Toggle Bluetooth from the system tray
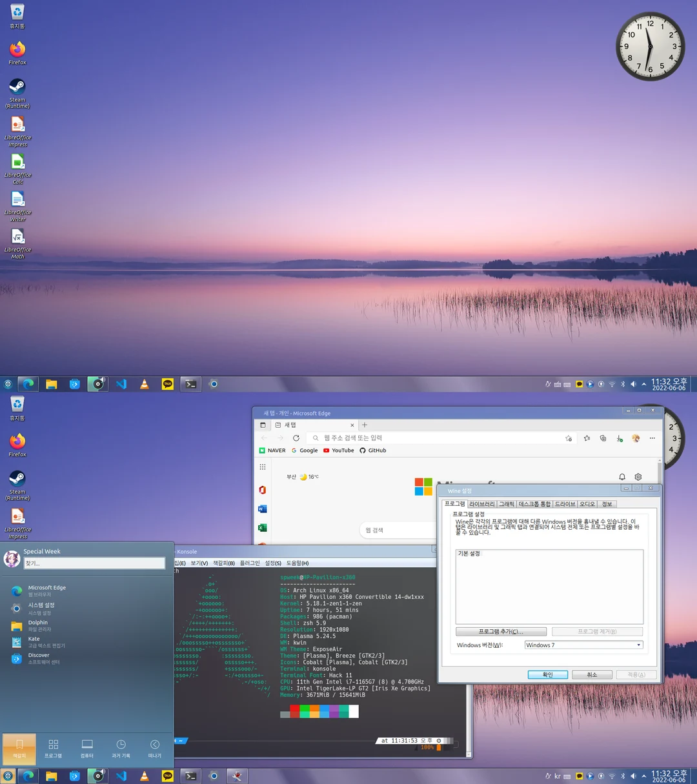The width and height of the screenshot is (697, 784). click(622, 776)
